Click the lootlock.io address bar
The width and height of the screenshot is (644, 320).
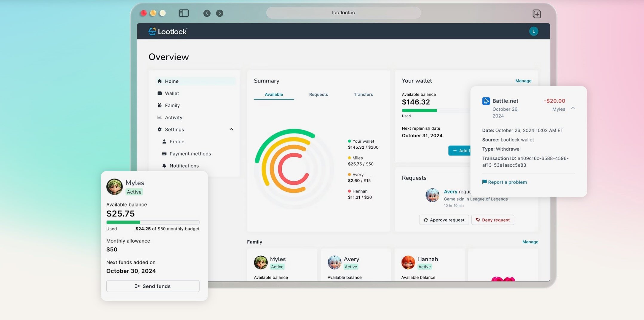point(344,13)
